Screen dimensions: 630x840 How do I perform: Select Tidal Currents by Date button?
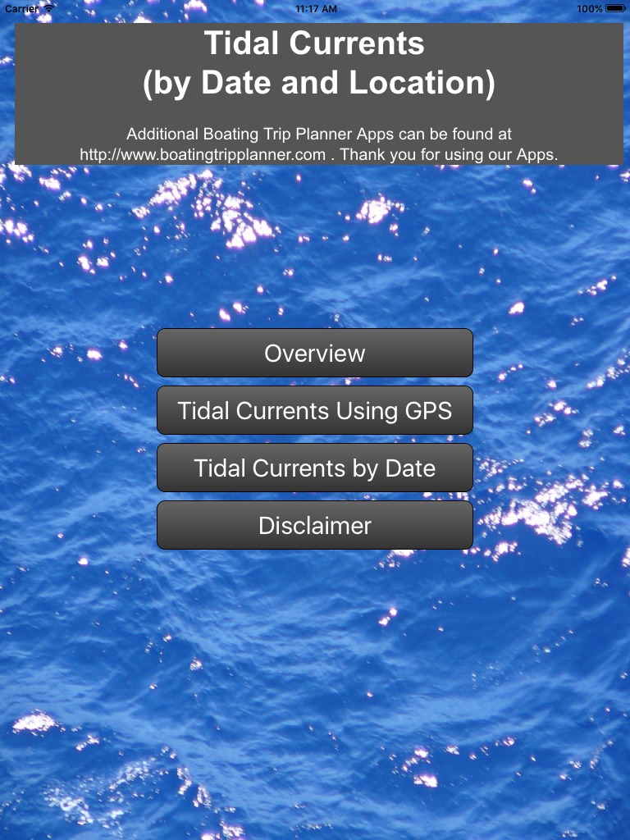315,468
